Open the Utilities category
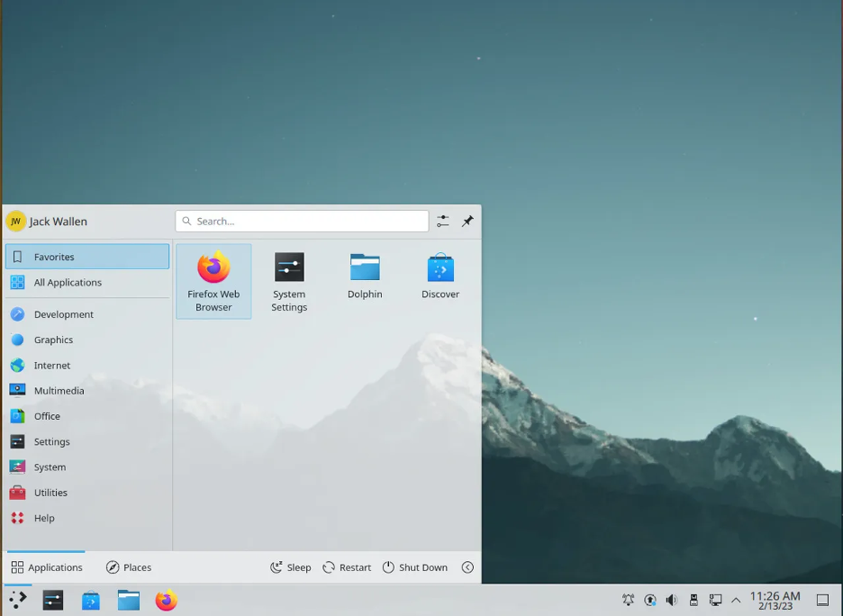843x616 pixels. (x=87, y=493)
